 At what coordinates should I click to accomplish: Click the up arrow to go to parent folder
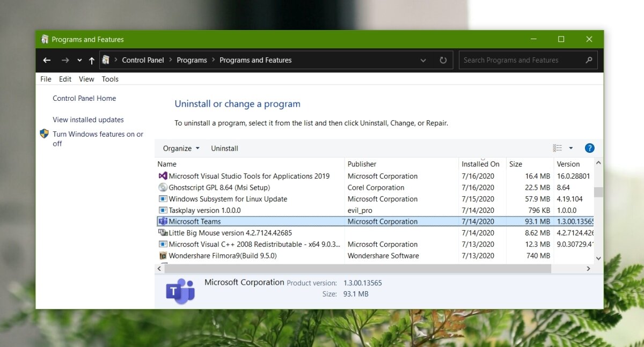coord(92,60)
